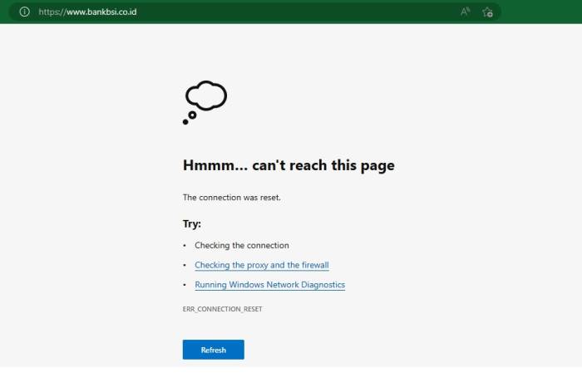This screenshot has height=392, width=582.
Task: Click the "Try:" subheading
Action: coord(192,224)
